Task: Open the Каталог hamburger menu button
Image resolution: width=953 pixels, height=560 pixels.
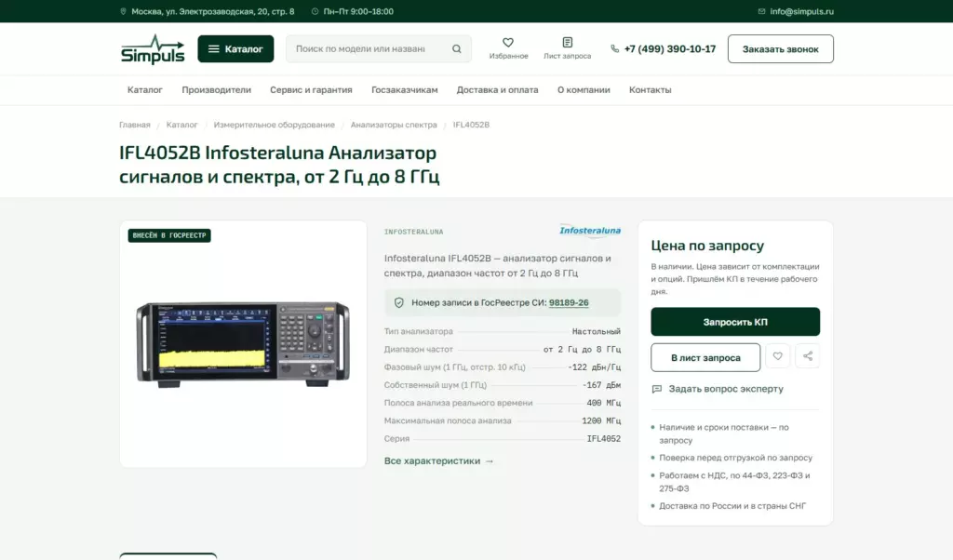Action: coord(235,49)
